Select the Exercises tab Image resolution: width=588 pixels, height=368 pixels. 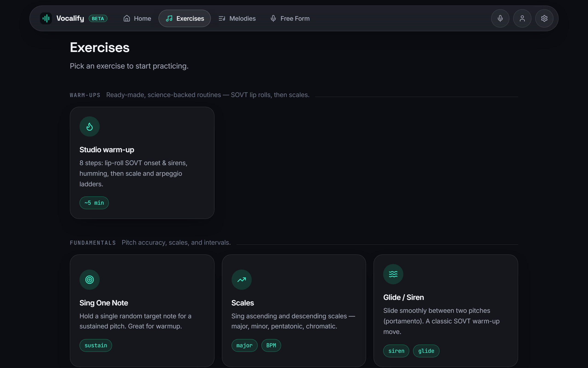(x=185, y=18)
